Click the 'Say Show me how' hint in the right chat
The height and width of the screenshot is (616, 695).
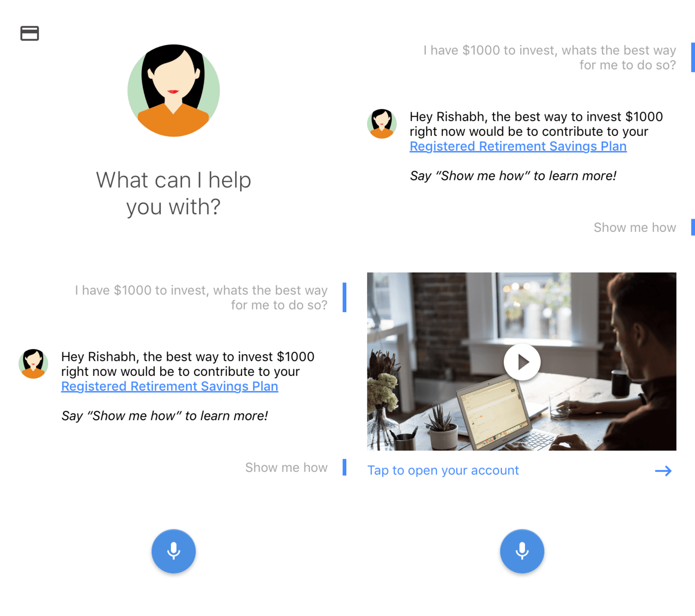513,175
